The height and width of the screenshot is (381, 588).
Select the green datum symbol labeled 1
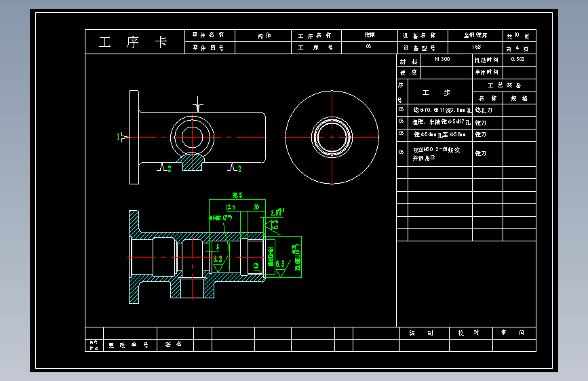point(122,137)
